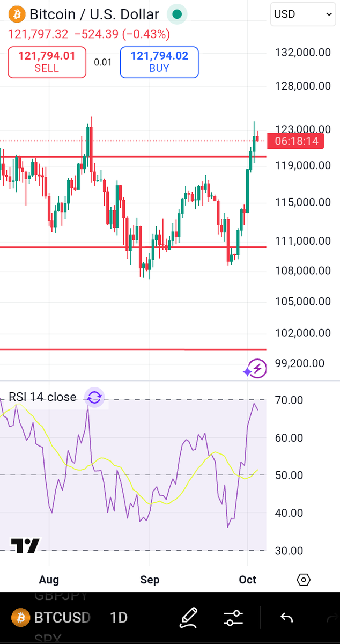
Task: Tap the price change 121,797.32 −524.39 text
Action: [x=88, y=34]
